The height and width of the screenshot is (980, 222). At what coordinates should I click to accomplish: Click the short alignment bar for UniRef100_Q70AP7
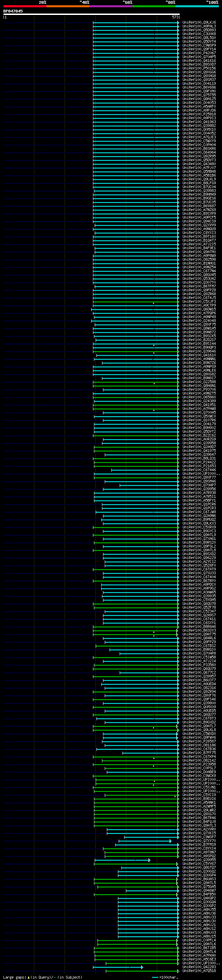(150, 485)
